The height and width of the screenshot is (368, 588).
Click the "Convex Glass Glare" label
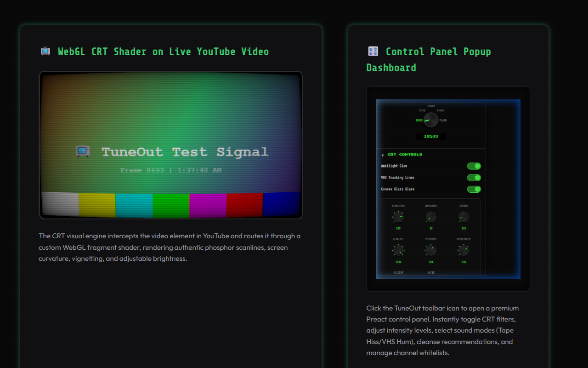click(x=398, y=189)
